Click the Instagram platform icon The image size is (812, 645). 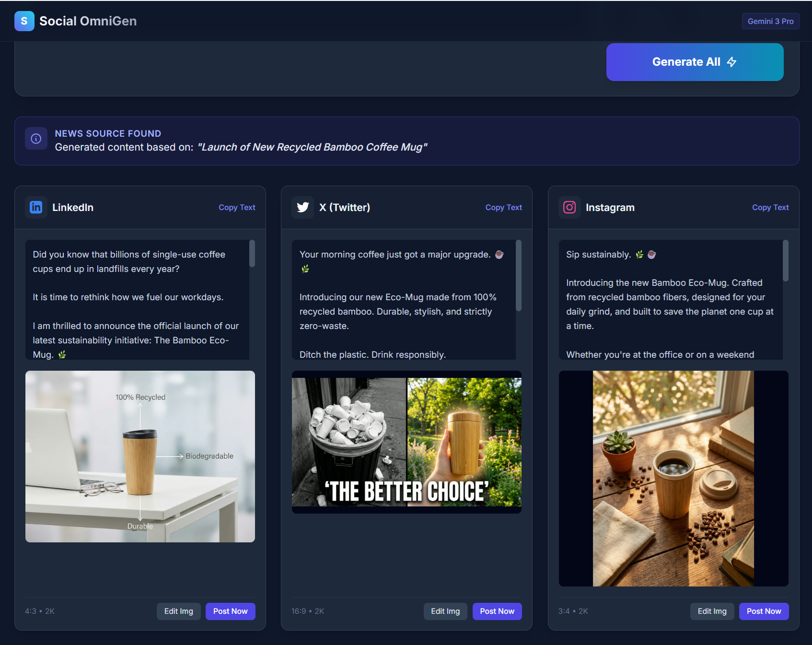point(569,207)
